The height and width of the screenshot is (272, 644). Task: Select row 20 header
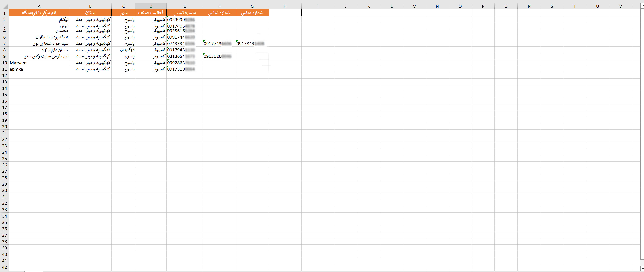pyautogui.click(x=5, y=127)
